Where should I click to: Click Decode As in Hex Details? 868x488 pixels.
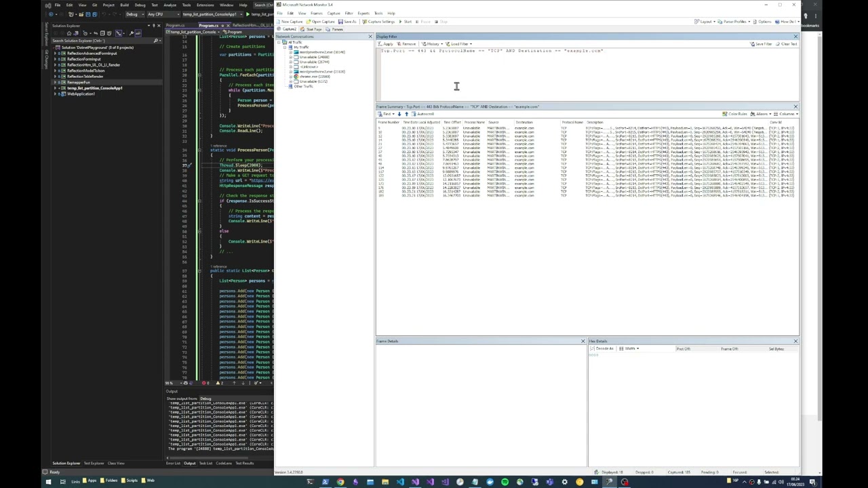(602, 348)
